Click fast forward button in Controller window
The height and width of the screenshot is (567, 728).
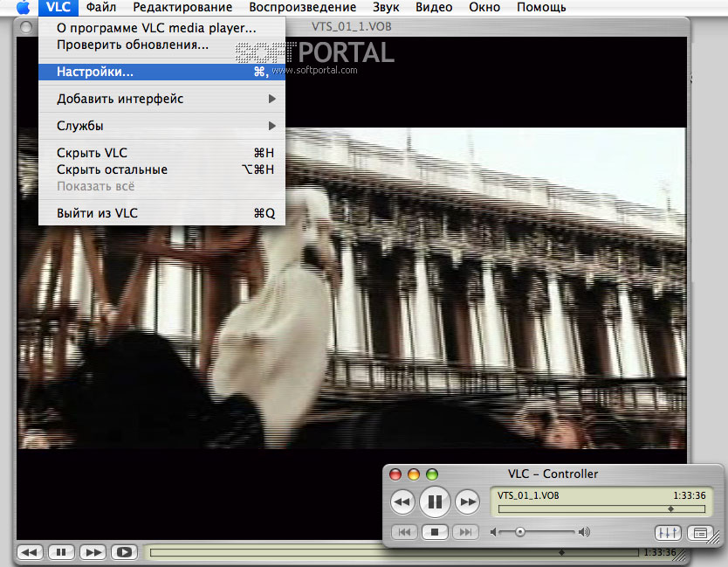click(467, 502)
